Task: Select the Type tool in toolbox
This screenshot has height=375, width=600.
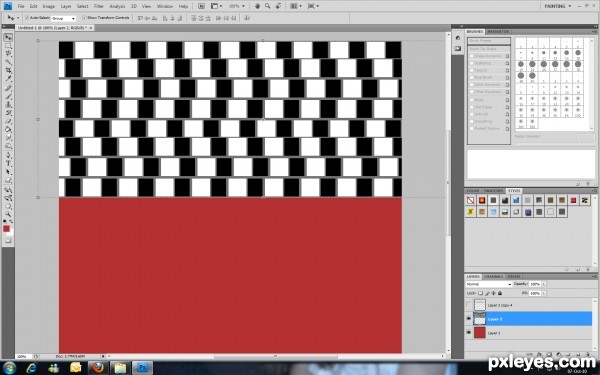Action: point(8,164)
